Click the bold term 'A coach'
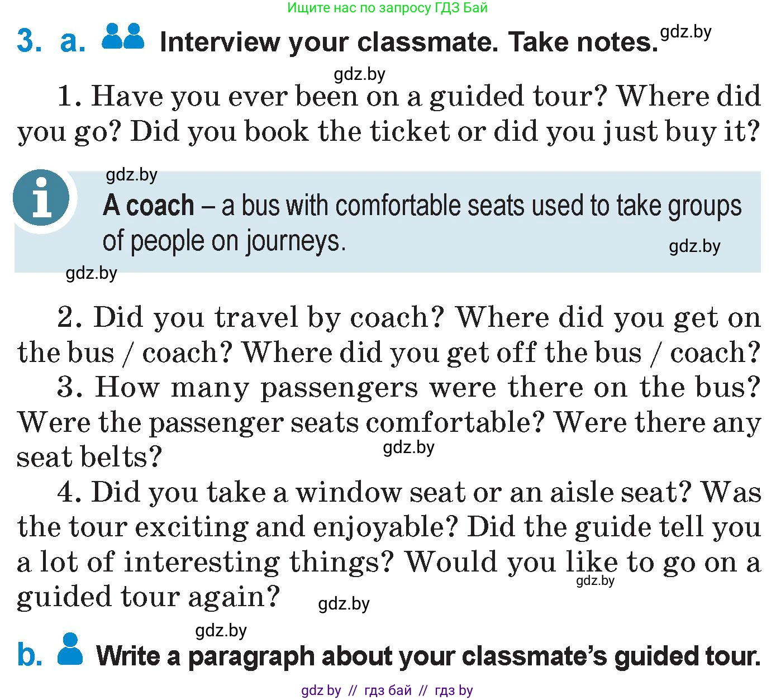The width and height of the screenshot is (776, 700). [x=149, y=206]
